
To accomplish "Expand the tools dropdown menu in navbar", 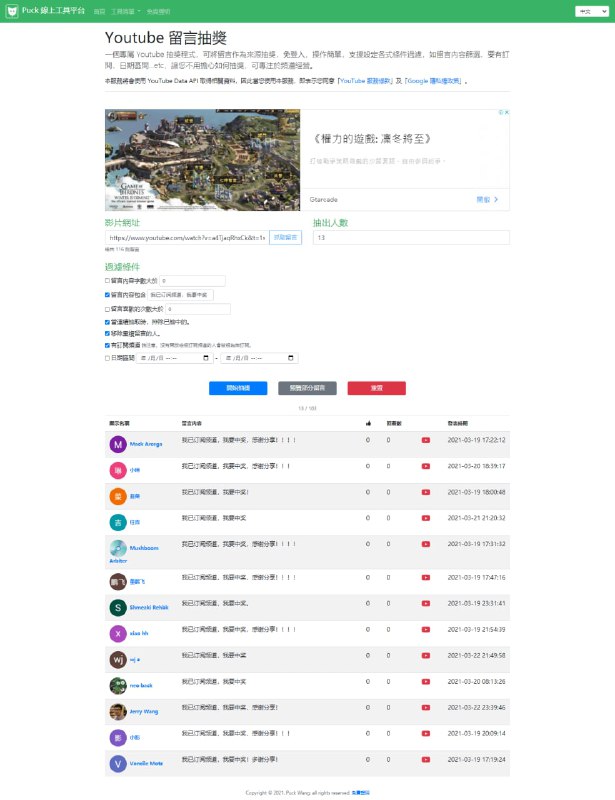I will tap(126, 11).
